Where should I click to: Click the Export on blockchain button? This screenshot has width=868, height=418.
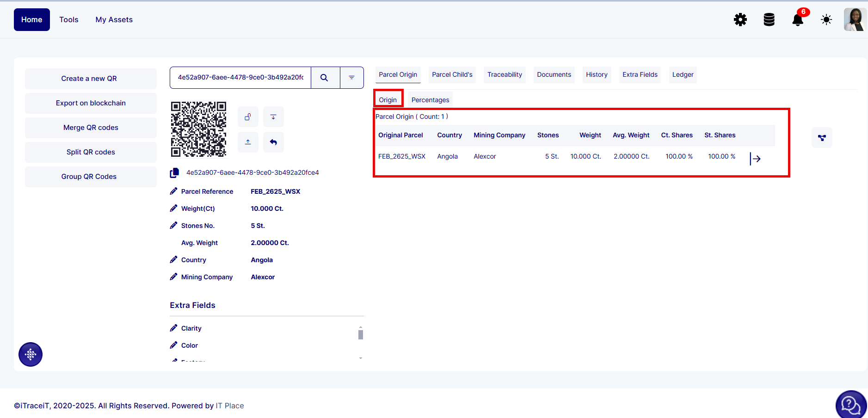click(91, 103)
